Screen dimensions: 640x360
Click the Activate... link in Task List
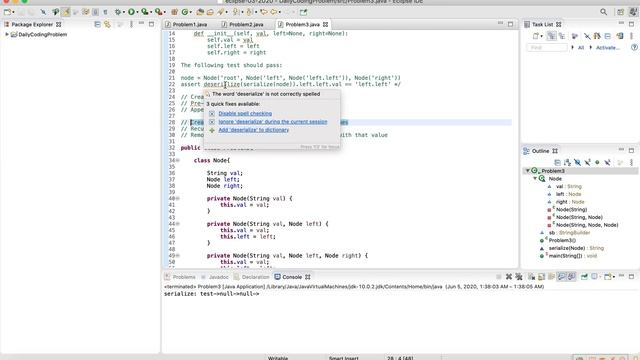[608, 47]
